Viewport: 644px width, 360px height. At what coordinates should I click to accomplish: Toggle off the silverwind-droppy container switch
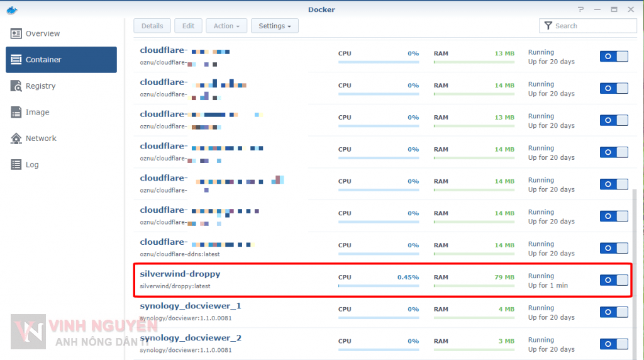pyautogui.click(x=614, y=280)
